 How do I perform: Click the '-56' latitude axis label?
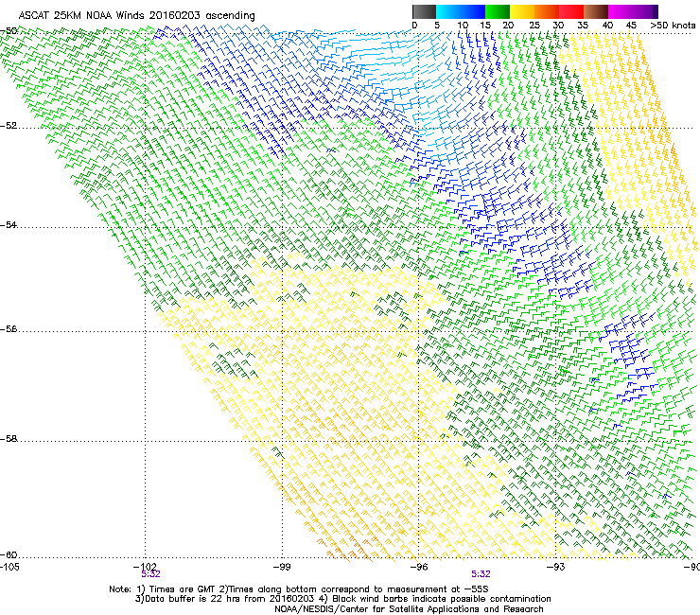pos(9,328)
